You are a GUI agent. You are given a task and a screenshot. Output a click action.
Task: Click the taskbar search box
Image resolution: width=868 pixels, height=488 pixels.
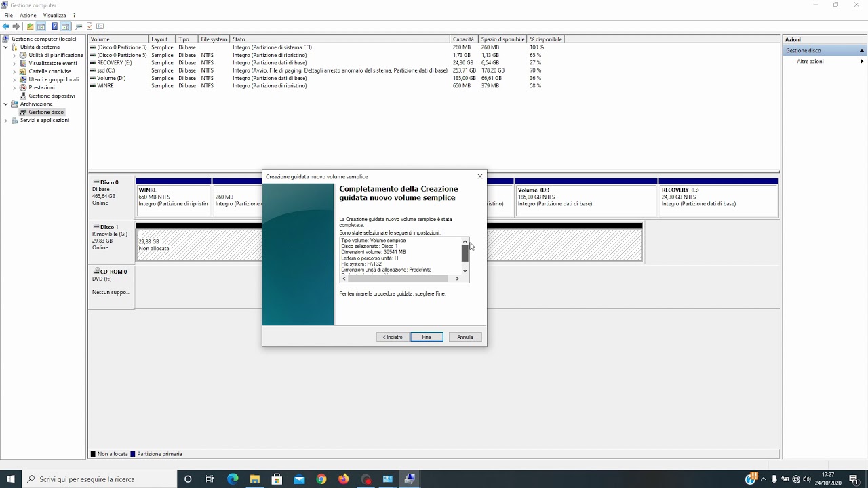pyautogui.click(x=99, y=479)
